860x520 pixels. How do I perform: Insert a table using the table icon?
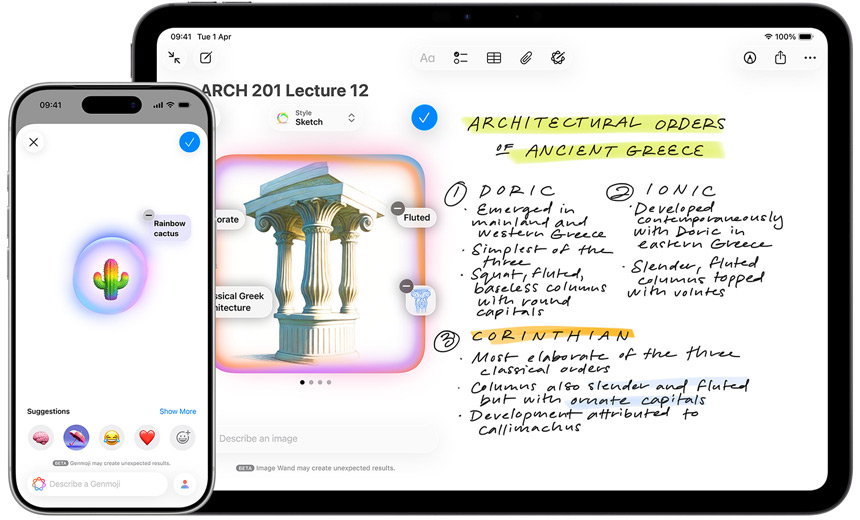[x=494, y=58]
